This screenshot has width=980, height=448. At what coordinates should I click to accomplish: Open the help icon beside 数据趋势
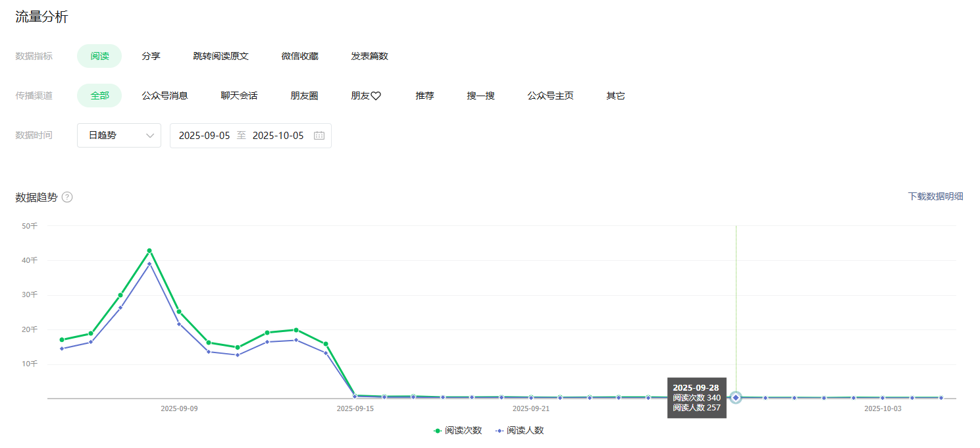(67, 197)
